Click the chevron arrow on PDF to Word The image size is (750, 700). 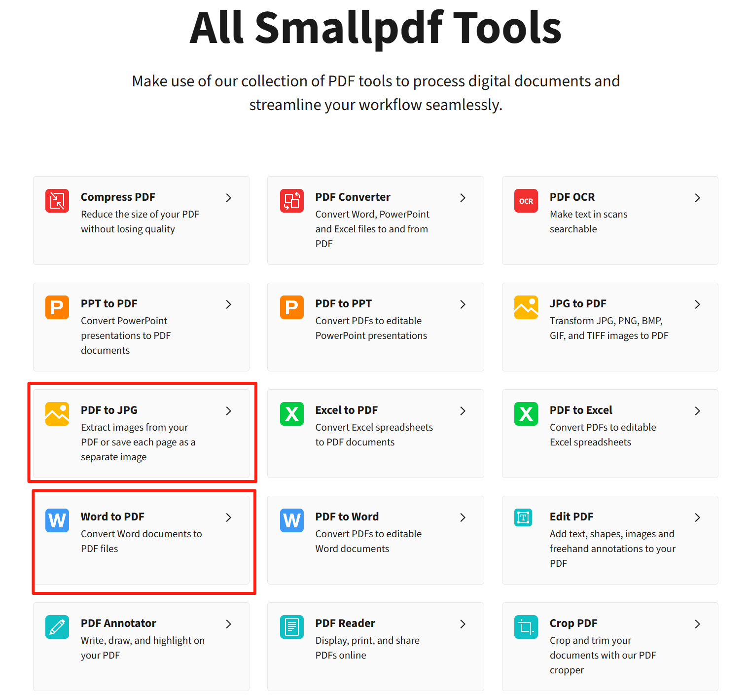pyautogui.click(x=463, y=517)
